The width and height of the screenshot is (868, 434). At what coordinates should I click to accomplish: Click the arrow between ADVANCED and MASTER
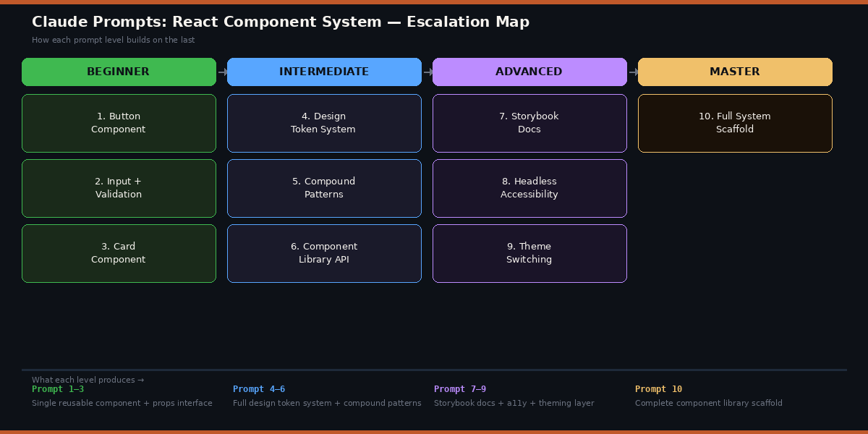tap(632, 72)
